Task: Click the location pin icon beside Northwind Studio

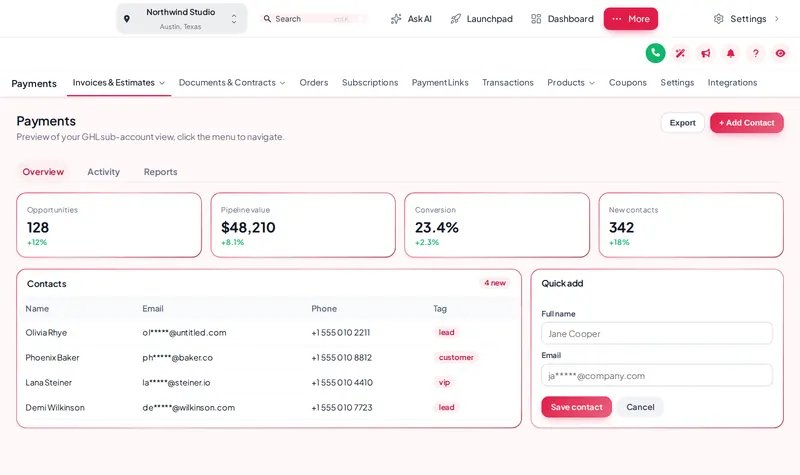Action: 127,19
